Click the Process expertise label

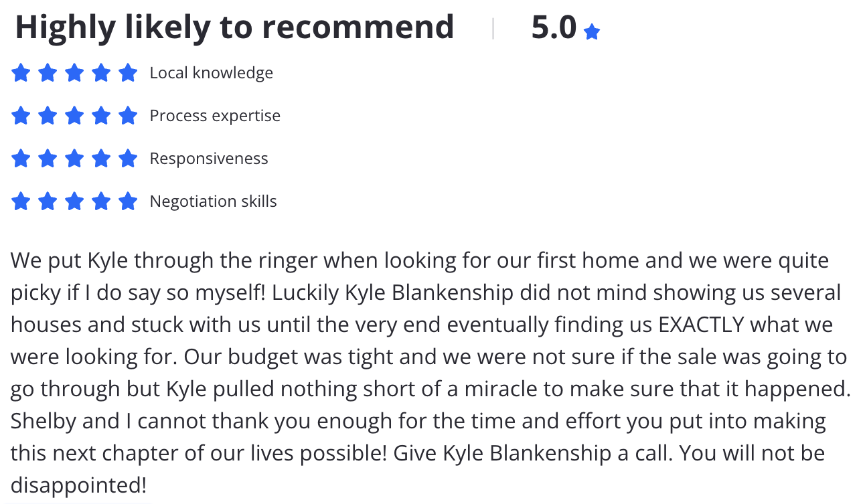click(215, 116)
